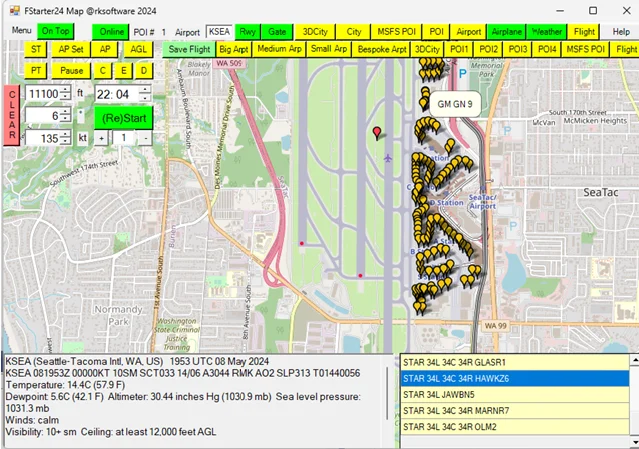639x449 pixels.
Task: Select the POI2 tab
Action: [488, 49]
